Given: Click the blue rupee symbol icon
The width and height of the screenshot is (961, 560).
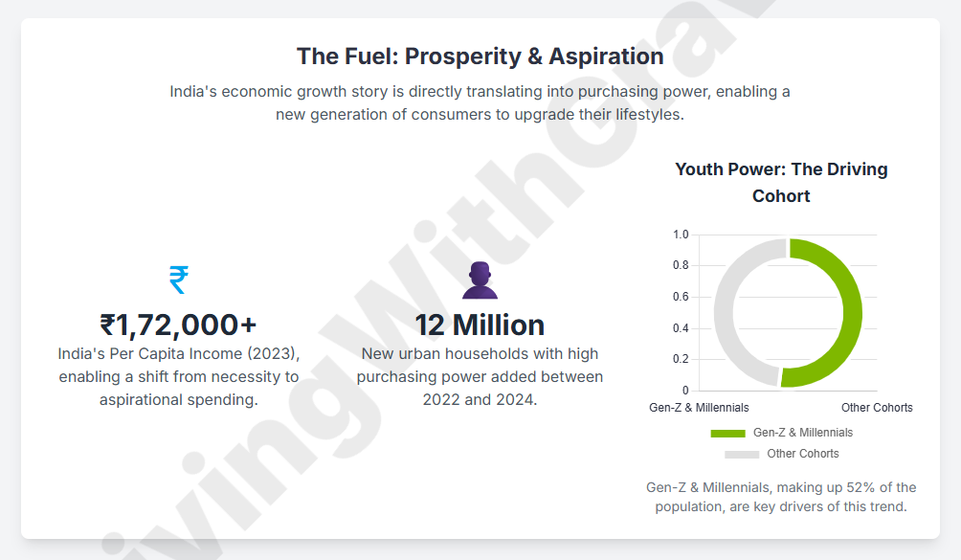Looking at the screenshot, I should click(x=178, y=280).
